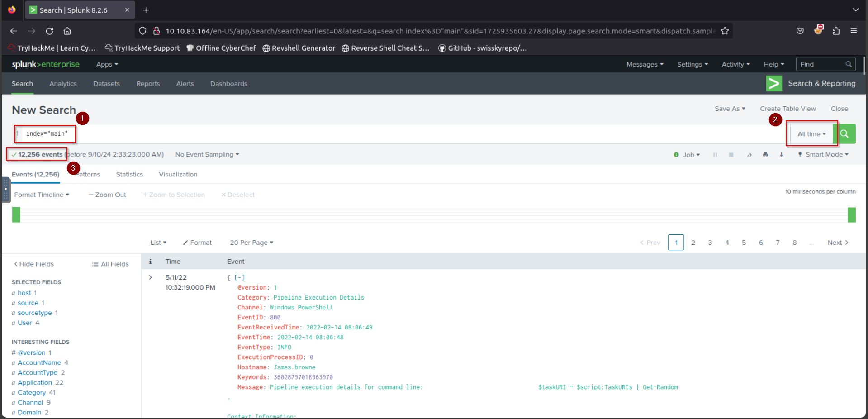Open Revshell Generator bookmark
868x419 pixels.
tap(299, 48)
